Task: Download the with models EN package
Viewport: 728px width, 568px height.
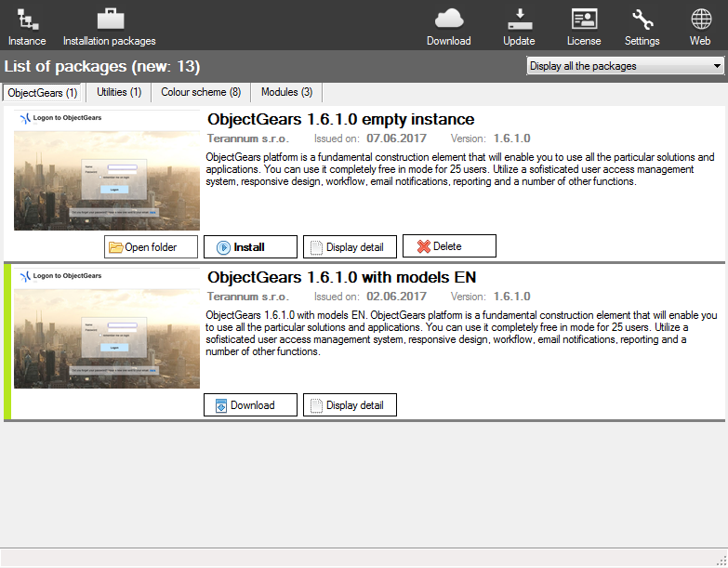Action: click(x=250, y=405)
